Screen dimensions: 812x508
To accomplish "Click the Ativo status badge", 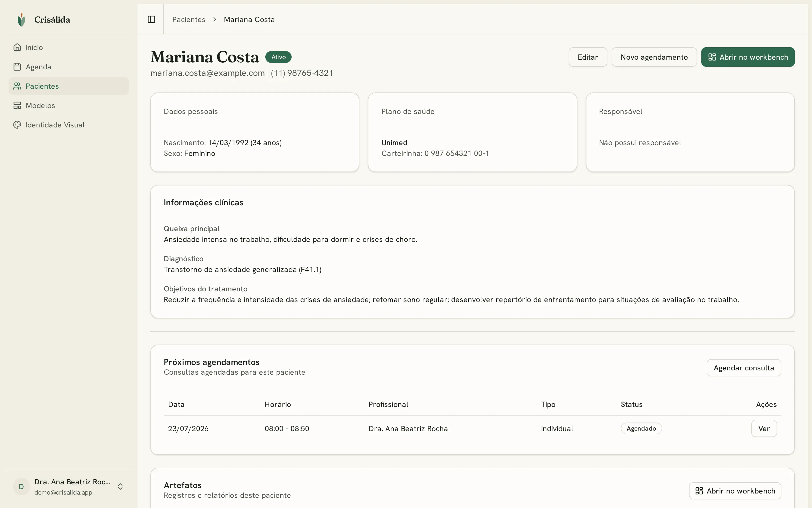I will [x=278, y=57].
